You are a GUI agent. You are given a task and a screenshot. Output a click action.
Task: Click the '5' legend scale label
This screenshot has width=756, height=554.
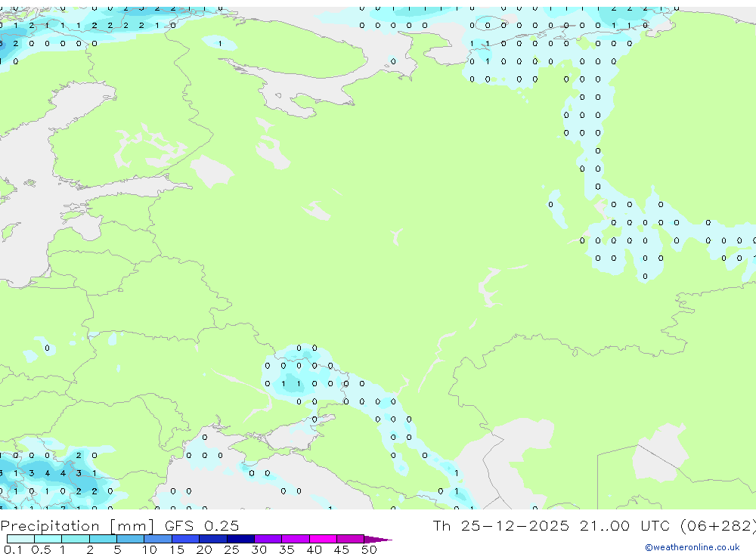click(x=117, y=549)
